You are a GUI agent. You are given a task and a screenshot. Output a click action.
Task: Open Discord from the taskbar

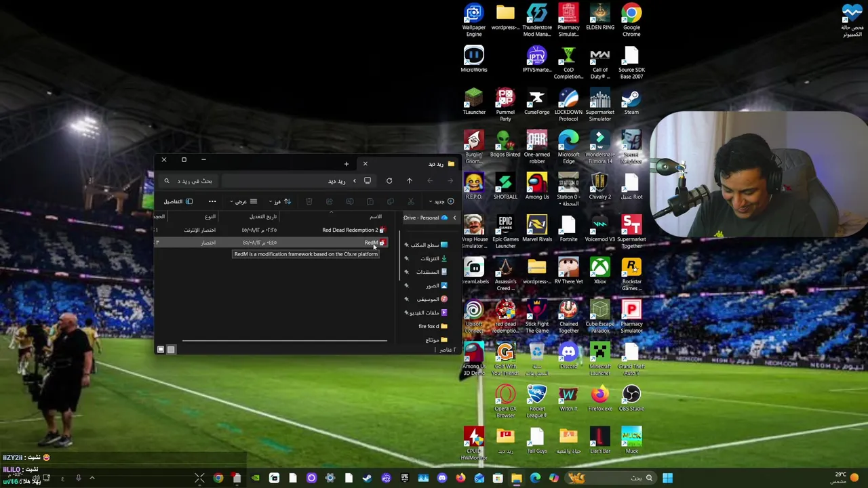pos(442,478)
